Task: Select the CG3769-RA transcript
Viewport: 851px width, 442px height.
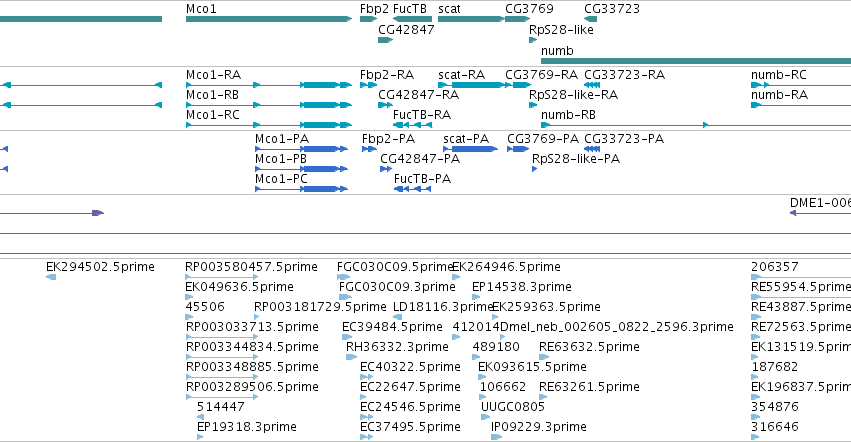Action: point(541,74)
